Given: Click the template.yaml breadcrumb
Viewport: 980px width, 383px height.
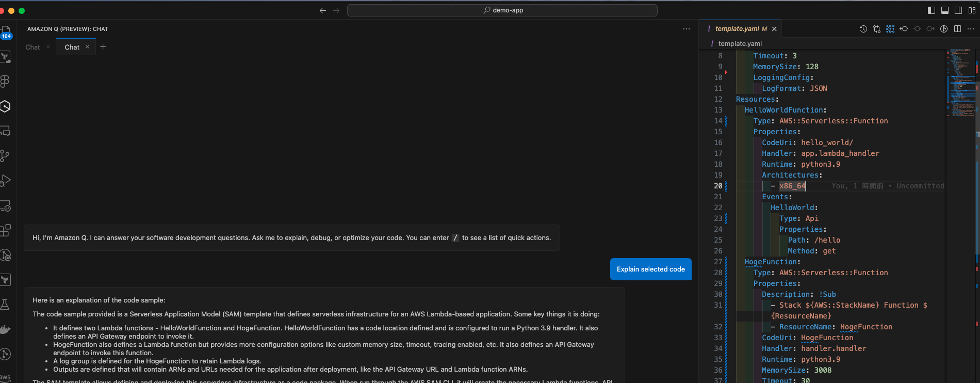Looking at the screenshot, I should (740, 44).
